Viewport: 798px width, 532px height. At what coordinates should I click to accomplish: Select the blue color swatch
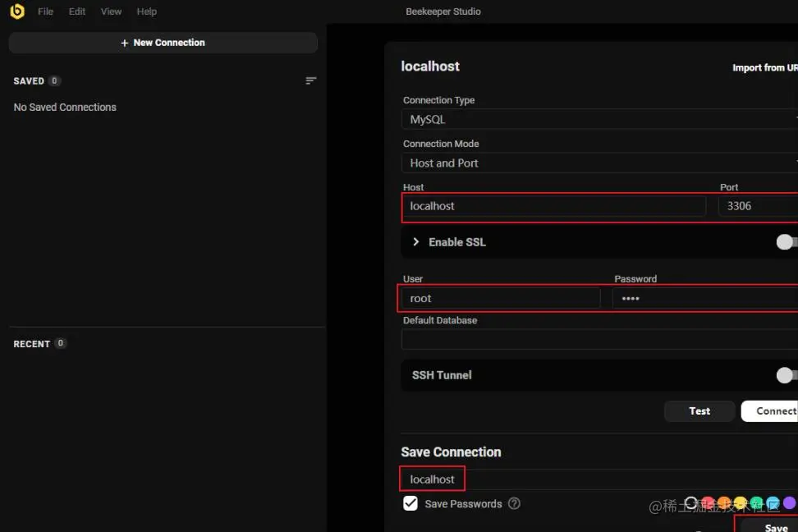(x=773, y=503)
